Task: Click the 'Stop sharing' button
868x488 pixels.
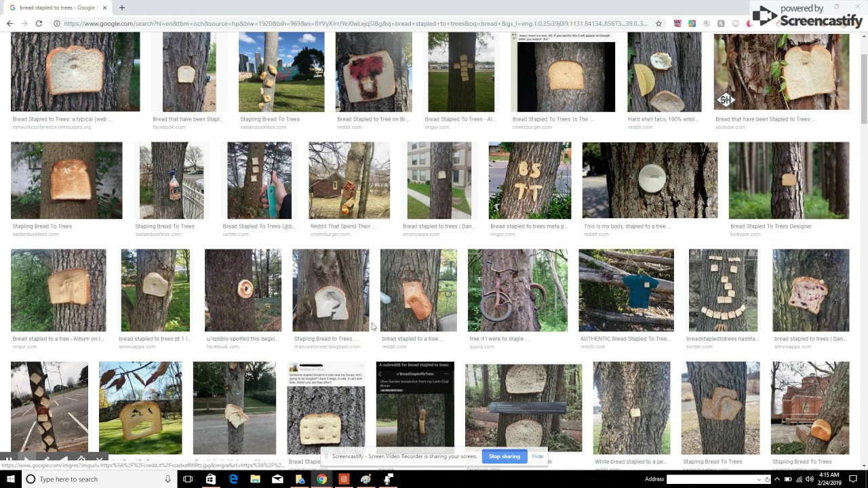Action: [505, 456]
